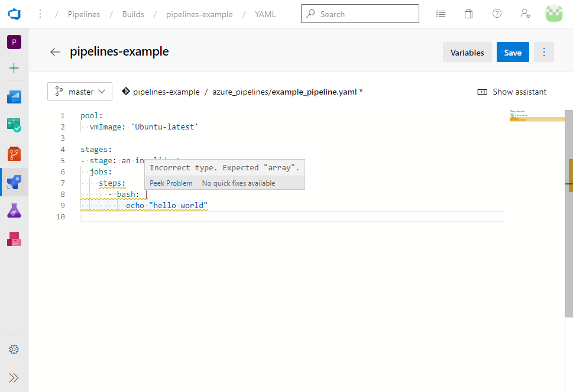Image resolution: width=573 pixels, height=392 pixels.
Task: Go back using the left arrow
Action: [x=55, y=52]
